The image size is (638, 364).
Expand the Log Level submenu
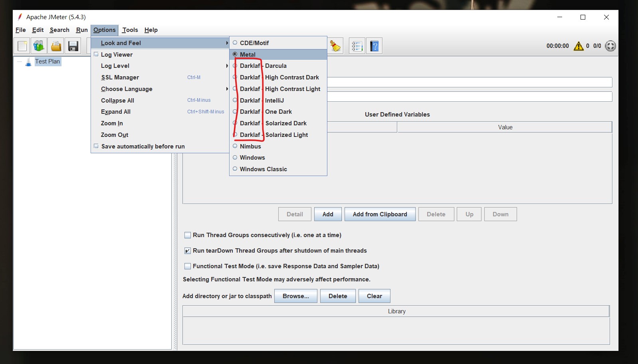[x=160, y=66]
